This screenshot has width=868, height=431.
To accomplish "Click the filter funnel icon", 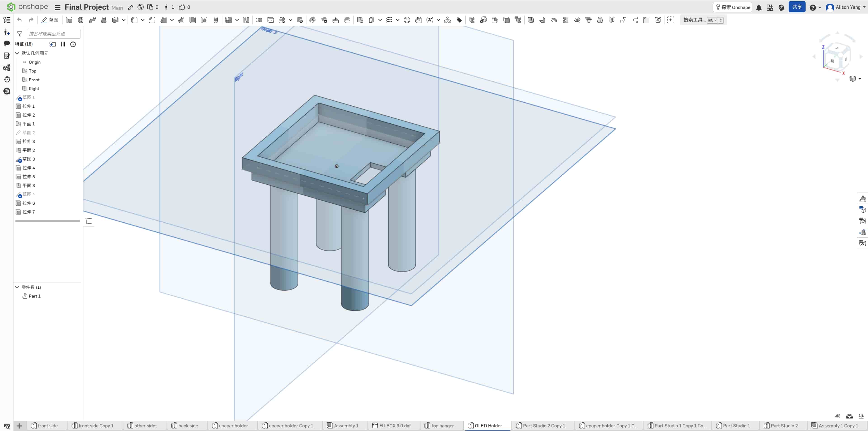I will tap(20, 34).
